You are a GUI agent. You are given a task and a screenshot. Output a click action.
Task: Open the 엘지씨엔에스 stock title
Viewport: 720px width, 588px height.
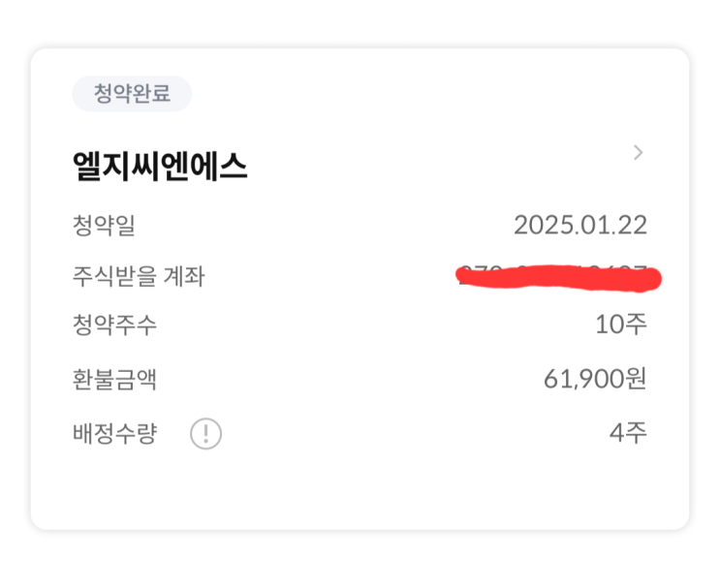point(160,167)
